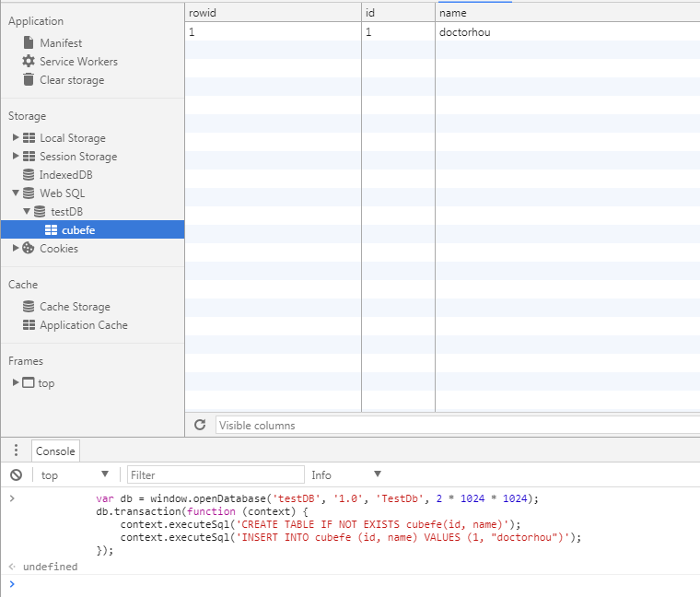700x597 pixels.
Task: Click the IndexedDB database icon
Action: tap(29, 175)
